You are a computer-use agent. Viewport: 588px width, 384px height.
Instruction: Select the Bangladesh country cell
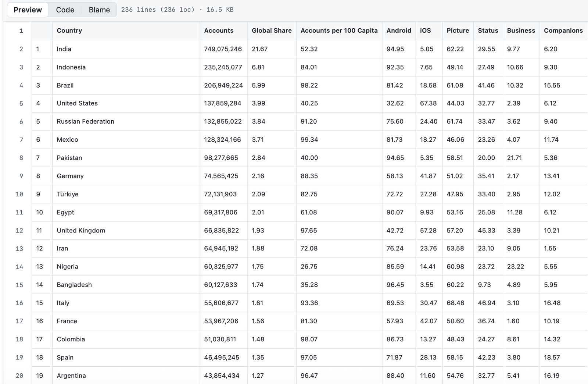[x=126, y=285]
